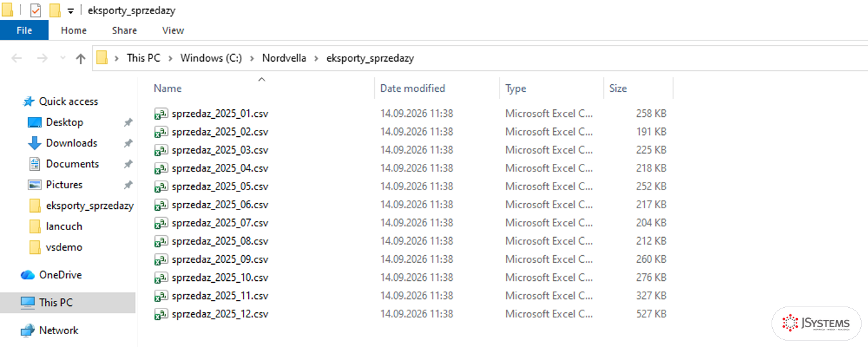The height and width of the screenshot is (347, 868).
Task: Click the sprzedaz_2025_07.csv file icon
Action: point(161,223)
